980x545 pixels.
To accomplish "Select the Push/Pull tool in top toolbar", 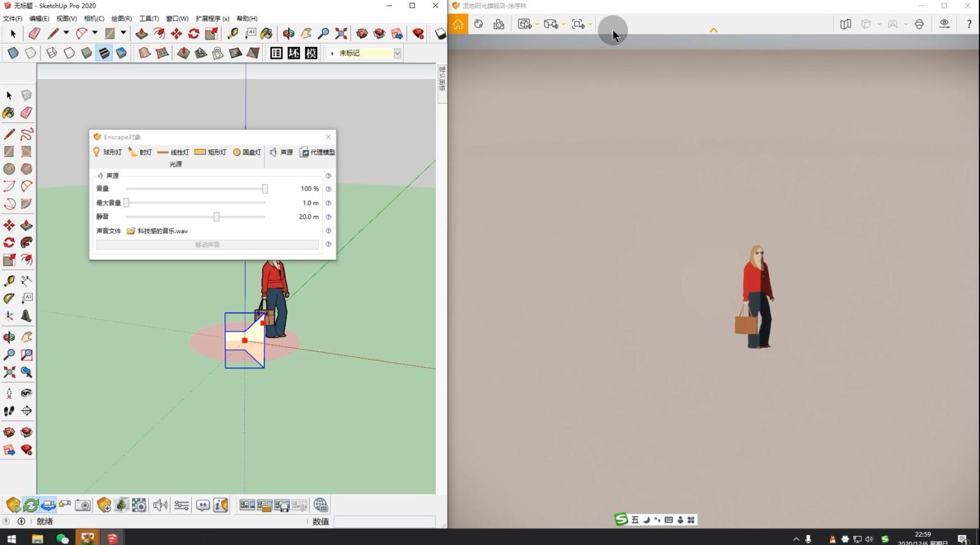I will (141, 34).
